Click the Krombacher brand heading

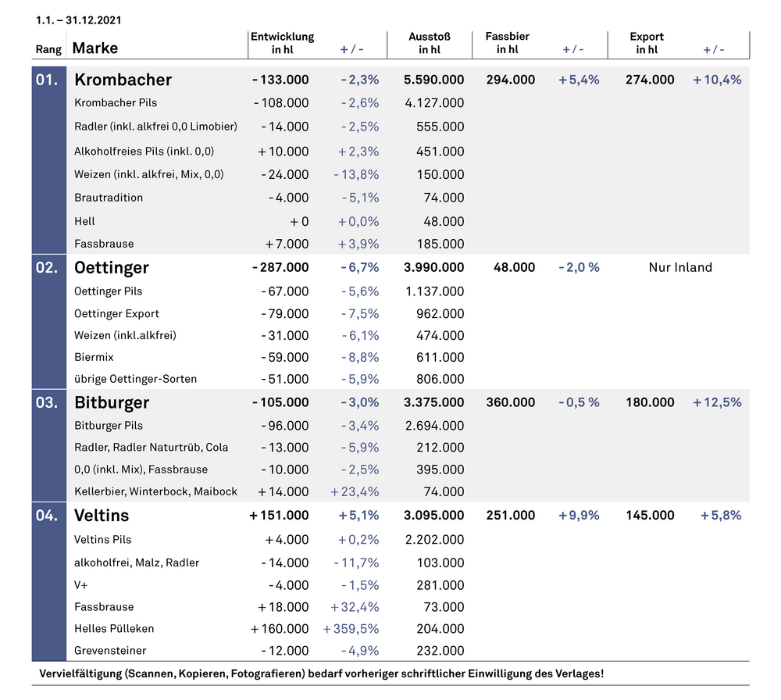click(x=123, y=80)
